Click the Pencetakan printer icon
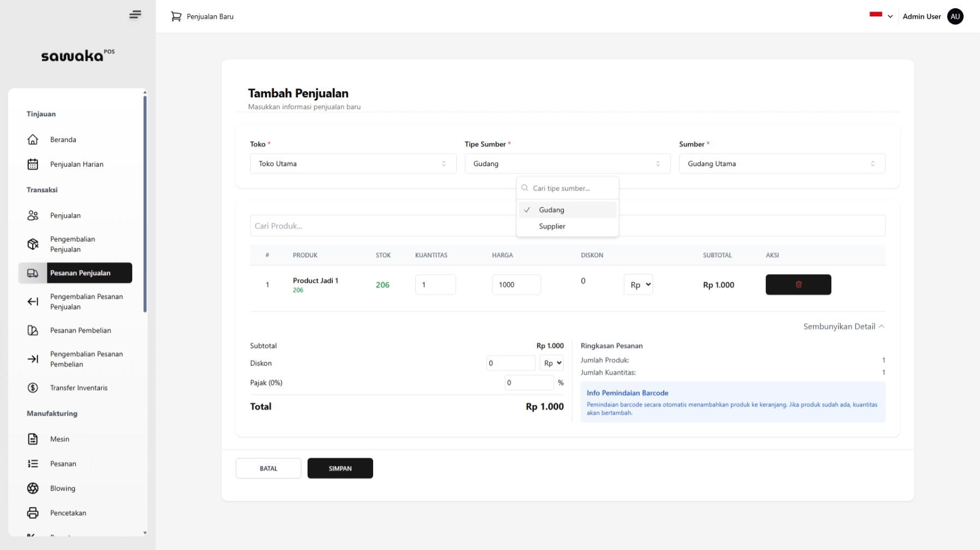 33,513
